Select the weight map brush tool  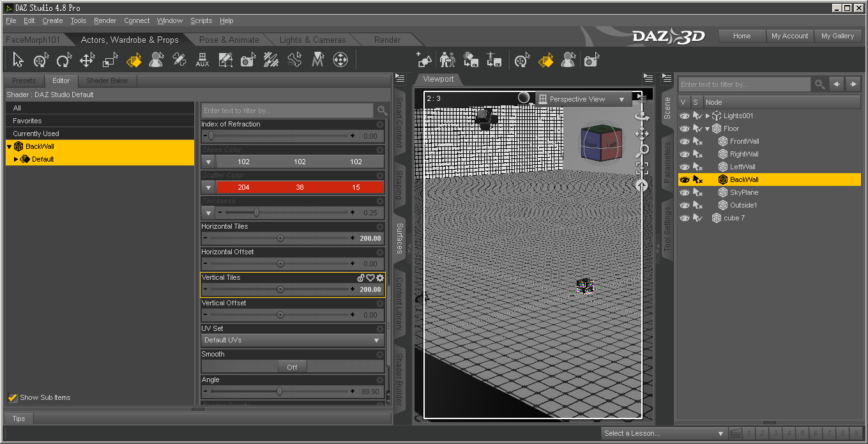pos(271,61)
